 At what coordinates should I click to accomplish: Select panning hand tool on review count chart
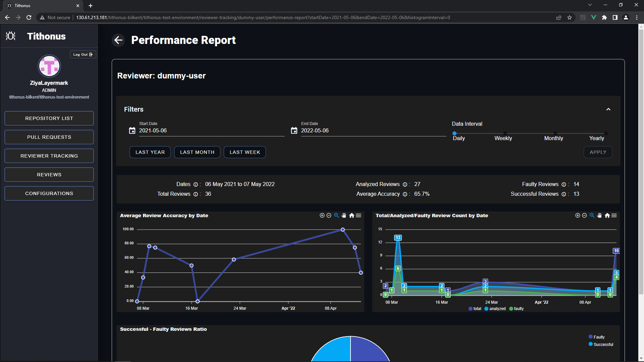(x=599, y=216)
